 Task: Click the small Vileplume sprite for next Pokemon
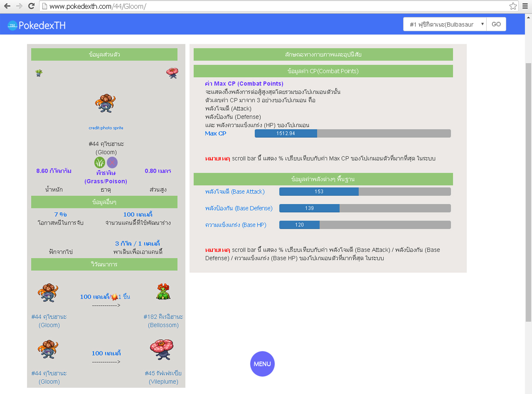click(x=172, y=73)
